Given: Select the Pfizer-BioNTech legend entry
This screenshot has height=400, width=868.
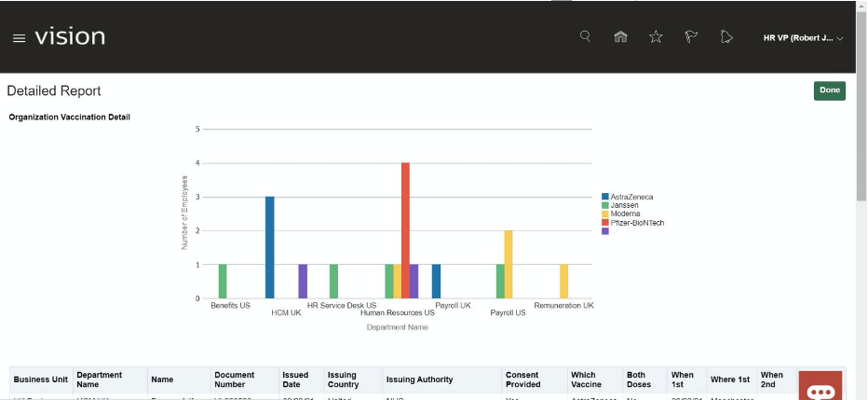Looking at the screenshot, I should click(637, 223).
